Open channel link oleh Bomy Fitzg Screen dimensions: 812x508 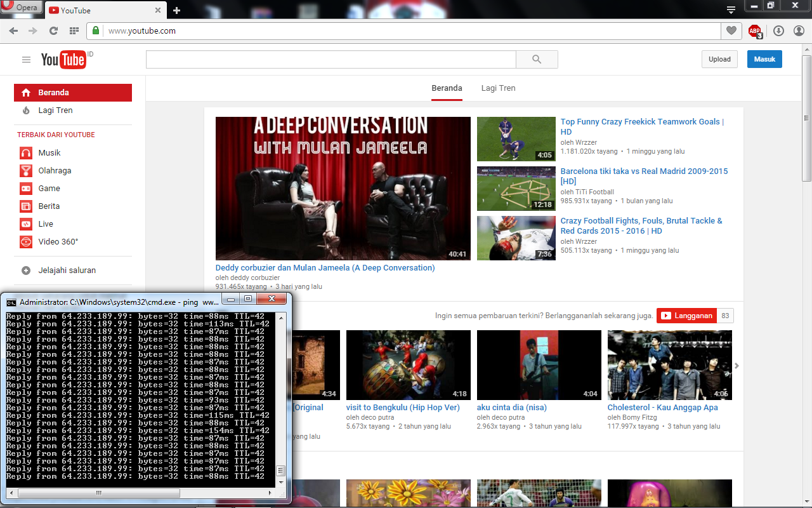[x=636, y=417]
